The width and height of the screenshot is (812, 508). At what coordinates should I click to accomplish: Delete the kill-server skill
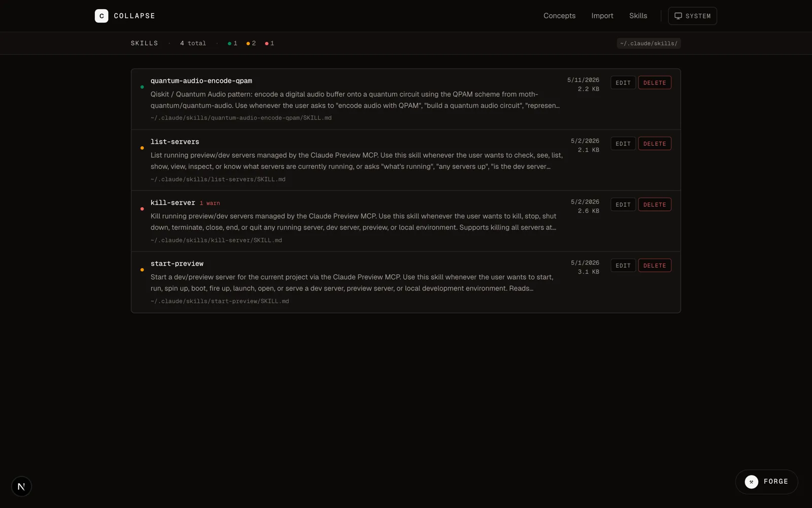[x=655, y=205]
